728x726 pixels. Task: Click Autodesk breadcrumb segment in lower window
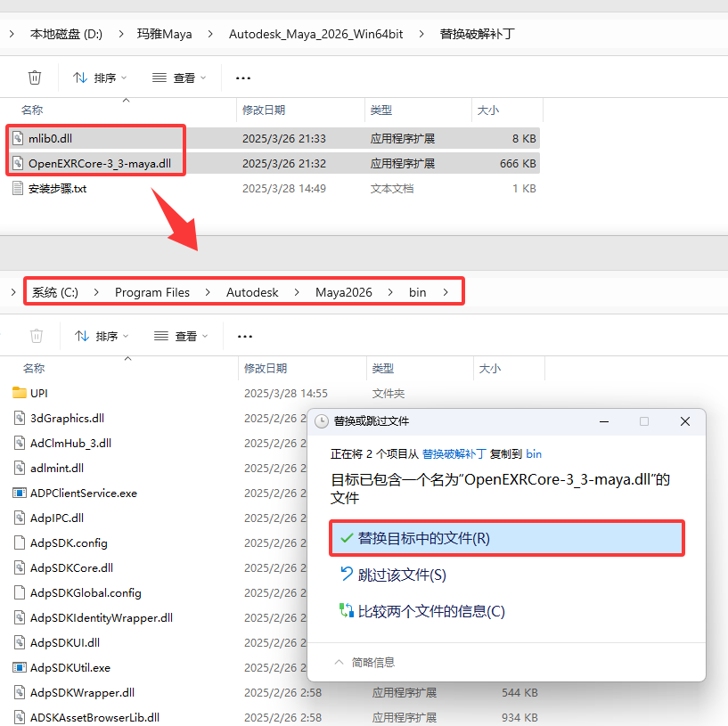[252, 292]
